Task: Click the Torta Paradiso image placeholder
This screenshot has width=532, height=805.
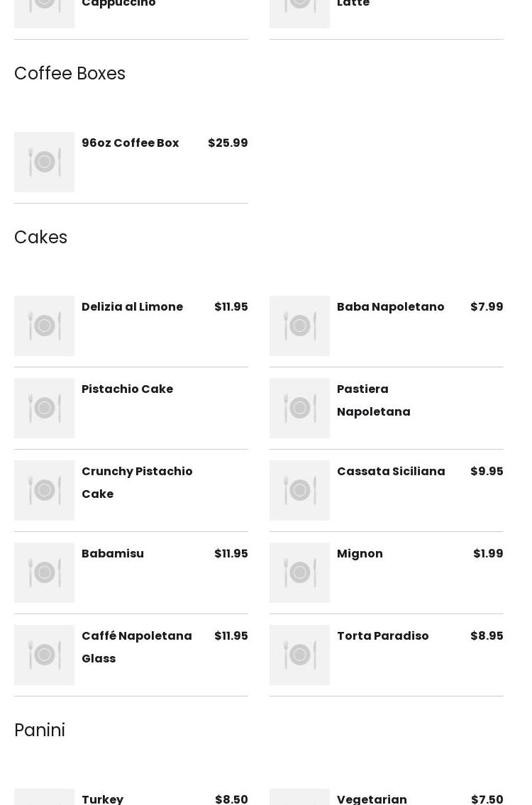Action: click(x=299, y=655)
